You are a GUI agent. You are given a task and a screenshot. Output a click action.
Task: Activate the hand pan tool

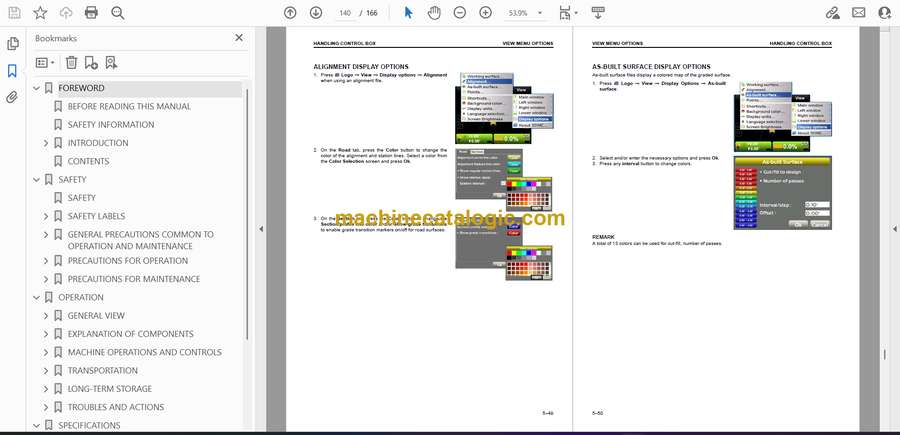click(435, 13)
